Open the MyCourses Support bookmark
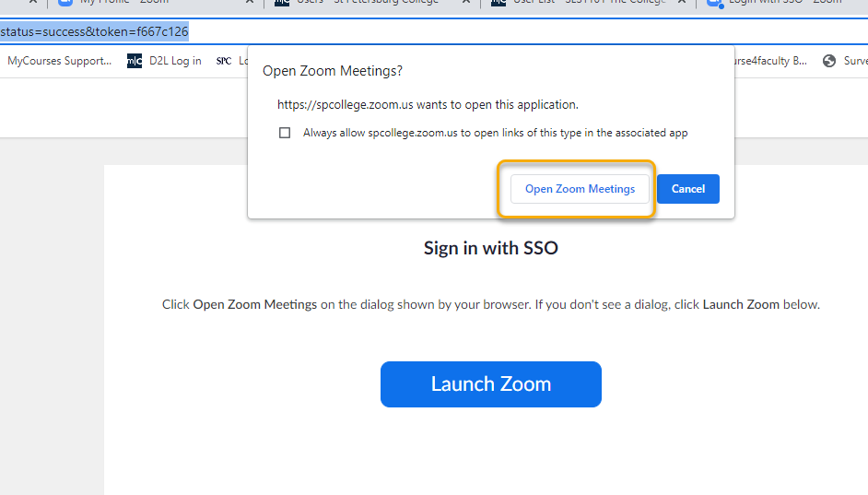This screenshot has height=495, width=868. tap(59, 61)
